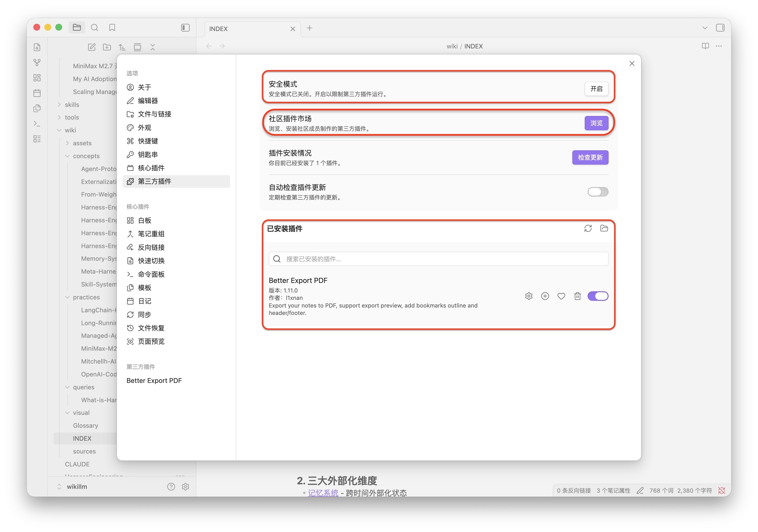Click 检查更新 button
Viewport: 758px width, 532px height.
click(x=590, y=157)
